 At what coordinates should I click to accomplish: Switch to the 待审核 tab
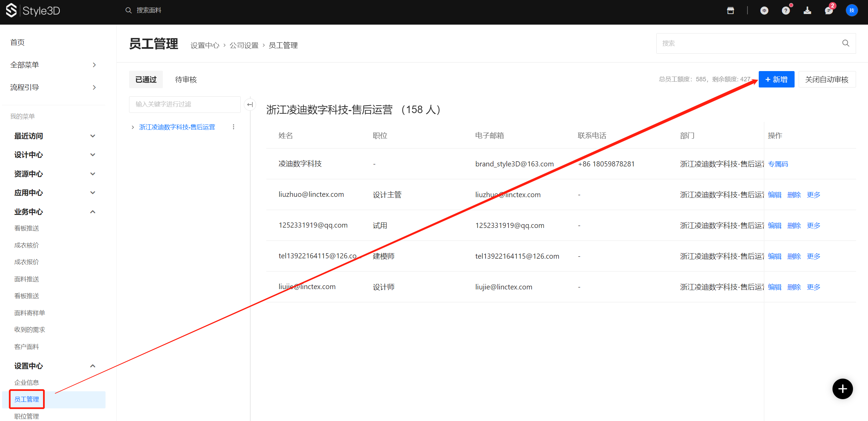coord(186,80)
